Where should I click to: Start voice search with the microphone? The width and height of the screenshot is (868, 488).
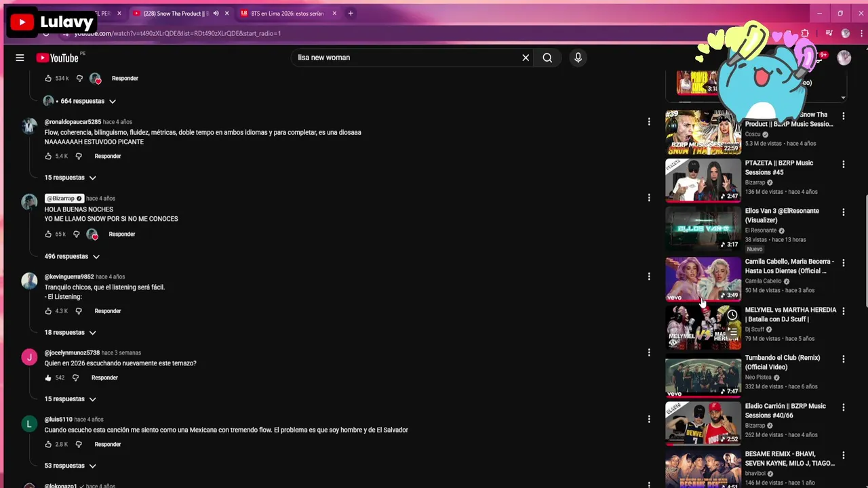pos(578,58)
